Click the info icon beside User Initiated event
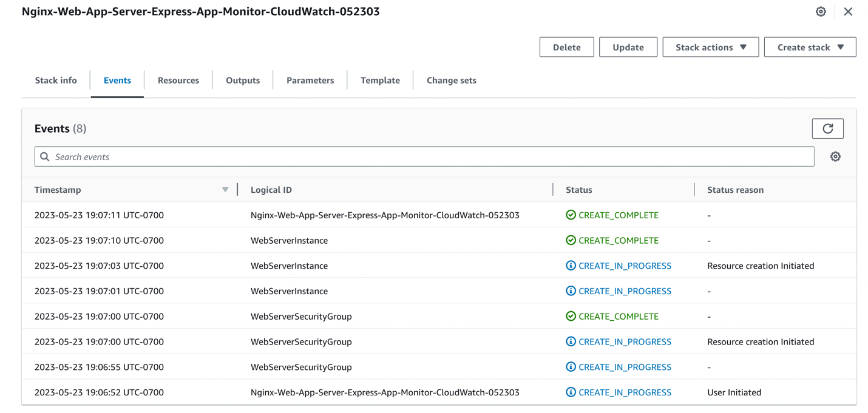This screenshot has height=413, width=868. click(571, 392)
